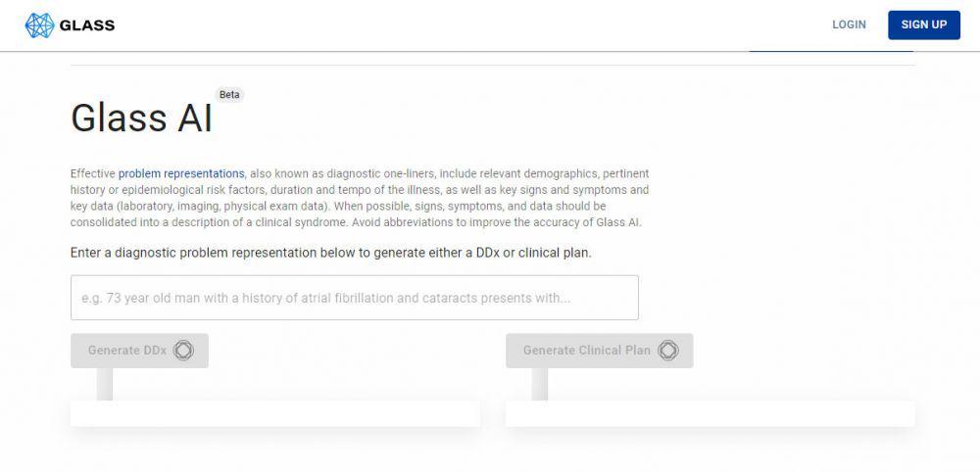Click the gray connector bar under Generate Clinical Plan
This screenshot has width=980, height=472.
tap(540, 384)
